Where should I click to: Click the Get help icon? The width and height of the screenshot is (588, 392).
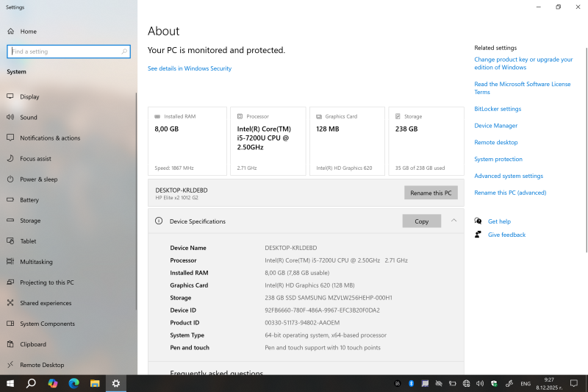click(478, 221)
